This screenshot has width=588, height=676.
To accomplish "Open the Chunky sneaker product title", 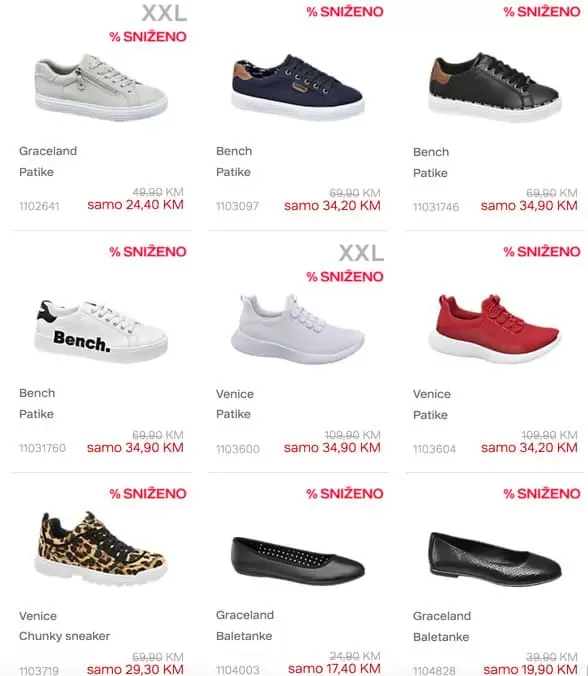I will point(65,636).
